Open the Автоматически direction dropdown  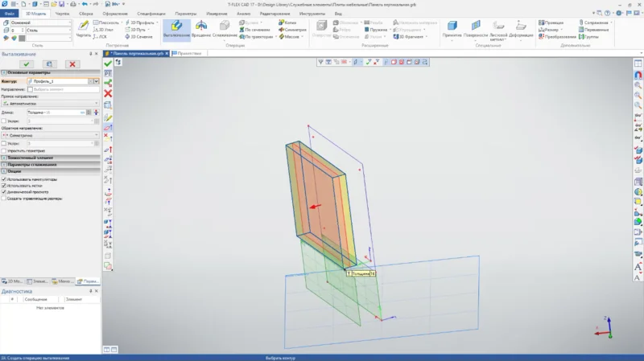(x=50, y=104)
